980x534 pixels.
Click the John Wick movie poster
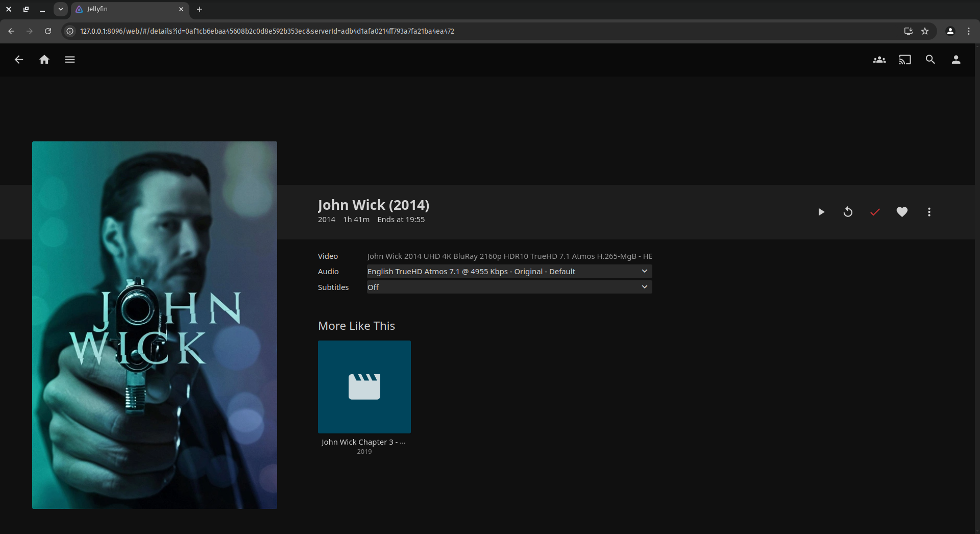155,325
